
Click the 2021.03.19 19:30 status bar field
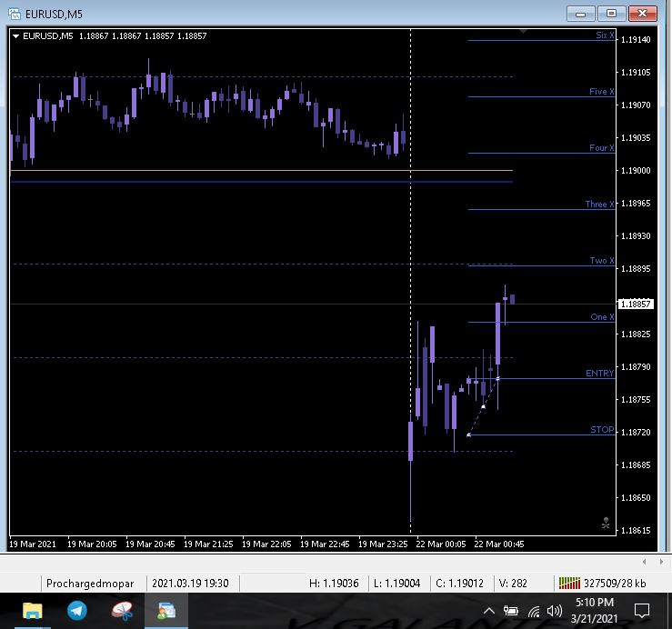point(190,584)
